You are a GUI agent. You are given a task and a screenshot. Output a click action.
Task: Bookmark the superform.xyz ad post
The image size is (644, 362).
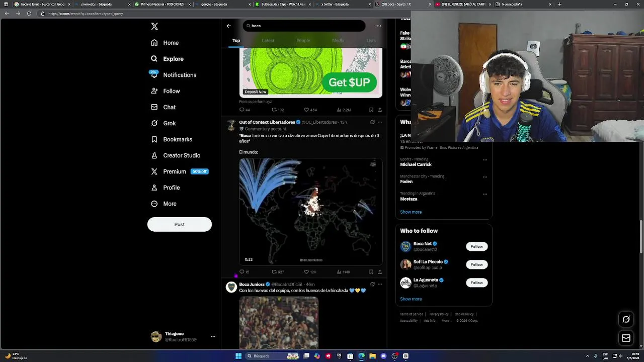click(371, 110)
